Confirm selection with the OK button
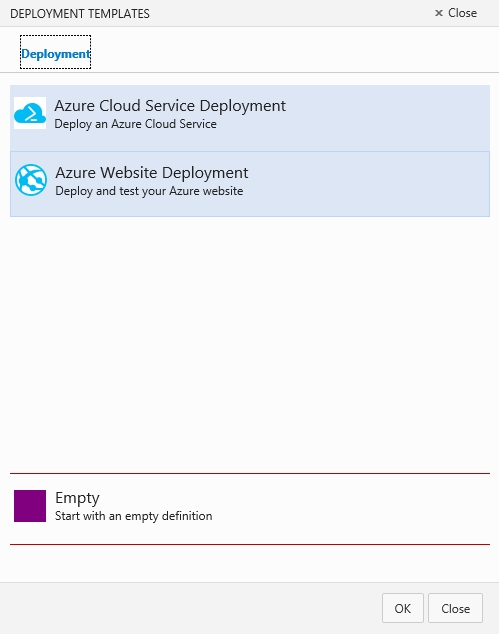Image resolution: width=499 pixels, height=634 pixels. (x=403, y=608)
